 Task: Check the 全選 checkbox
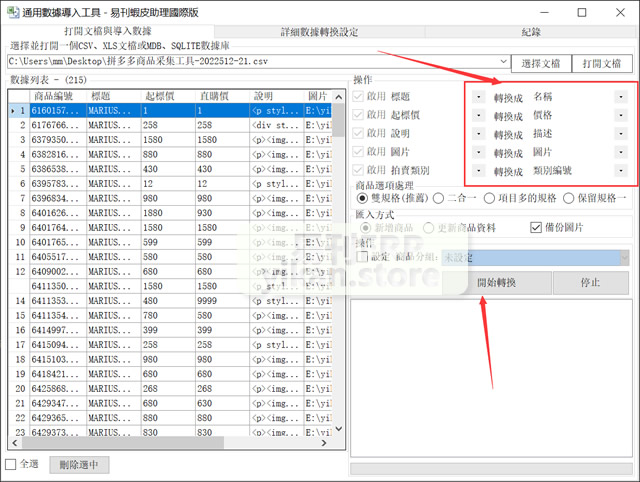coord(11,465)
